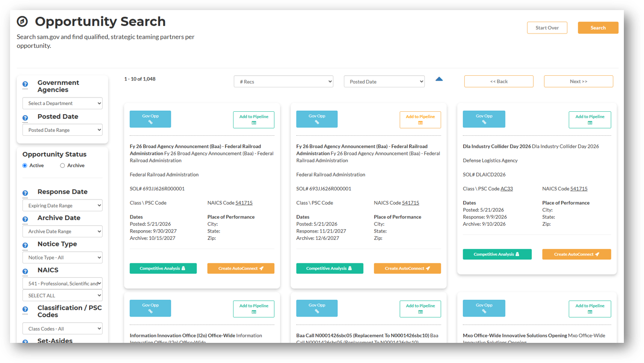Open the Expiring Date Range dropdown
This screenshot has height=363, width=644.
[62, 205]
